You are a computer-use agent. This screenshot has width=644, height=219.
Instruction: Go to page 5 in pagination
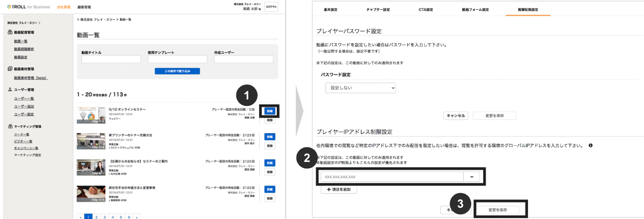121,217
